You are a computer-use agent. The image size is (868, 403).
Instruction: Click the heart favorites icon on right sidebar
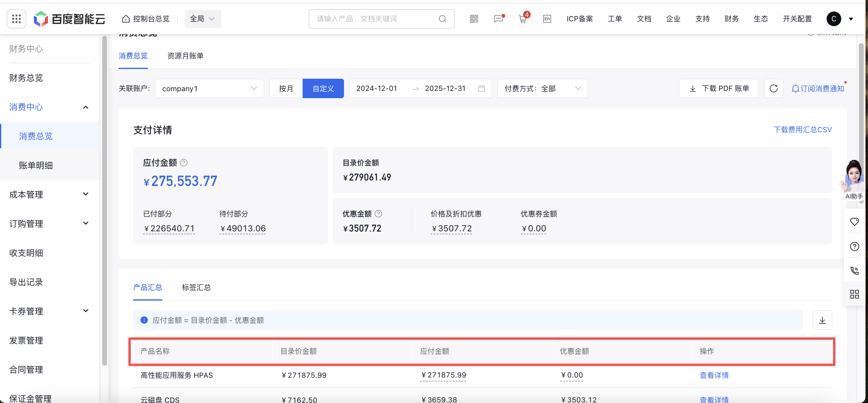tap(854, 222)
